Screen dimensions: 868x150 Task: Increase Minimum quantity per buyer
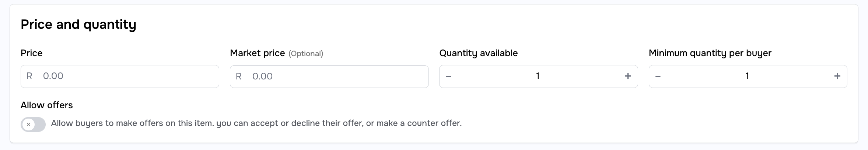pyautogui.click(x=837, y=76)
